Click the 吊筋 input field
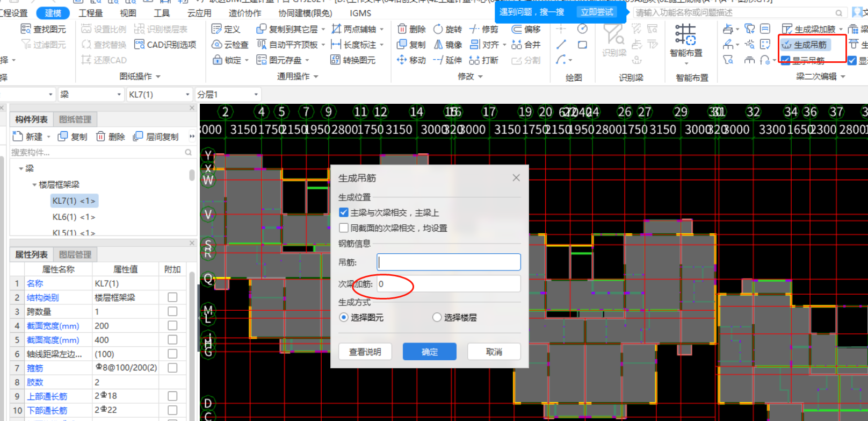868x421 pixels. 449,262
